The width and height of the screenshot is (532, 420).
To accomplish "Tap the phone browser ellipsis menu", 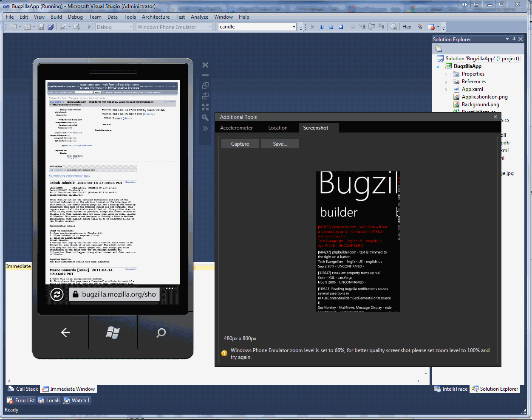I will tap(170, 288).
